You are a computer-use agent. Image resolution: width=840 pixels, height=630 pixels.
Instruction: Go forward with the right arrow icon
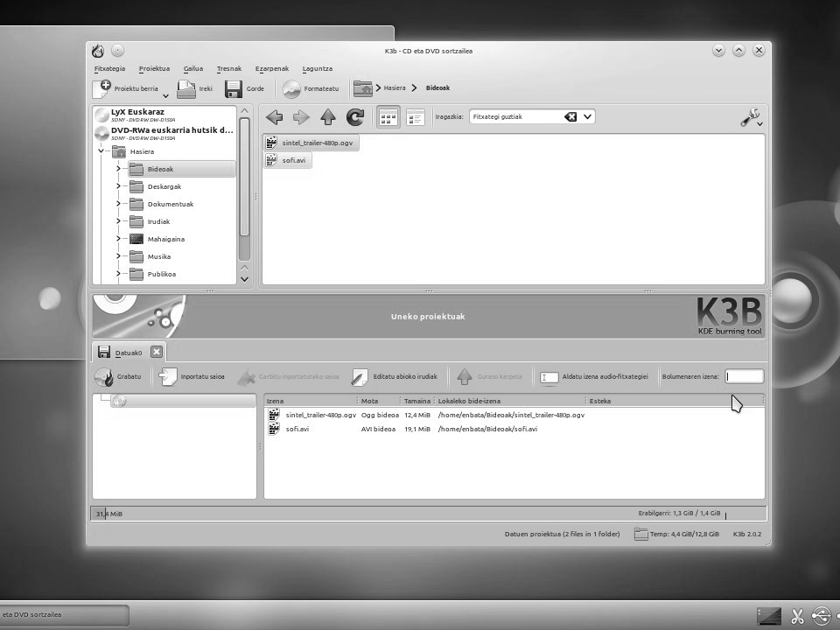301,116
